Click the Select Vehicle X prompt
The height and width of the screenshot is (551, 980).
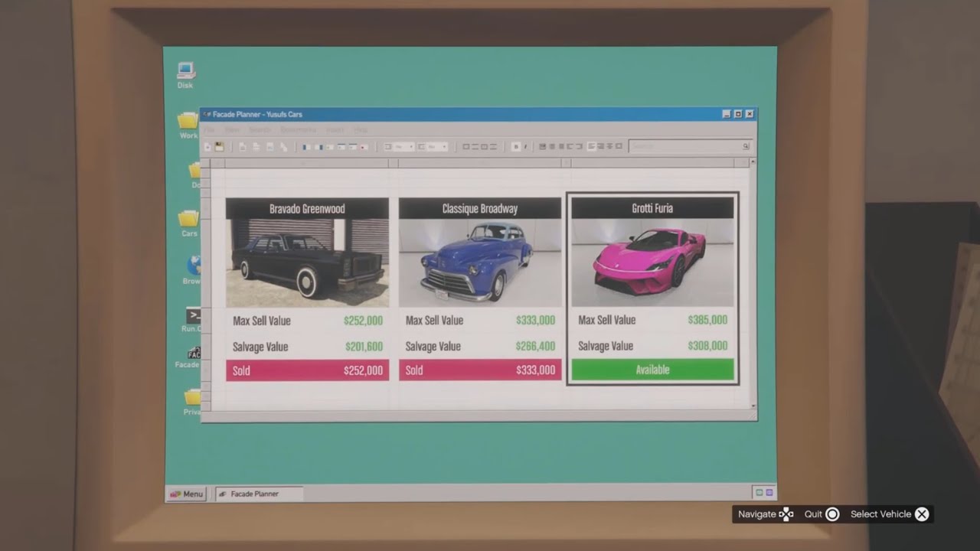point(890,514)
